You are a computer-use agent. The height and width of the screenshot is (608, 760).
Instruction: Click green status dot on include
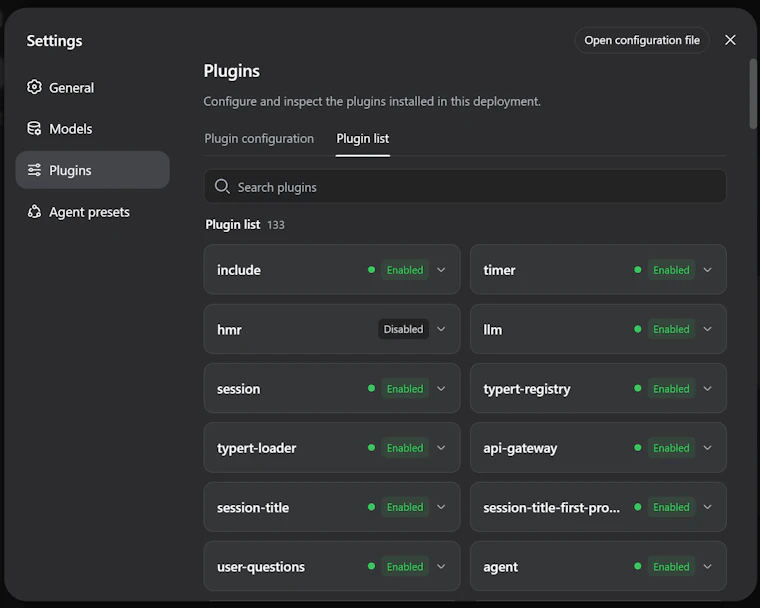click(x=371, y=270)
